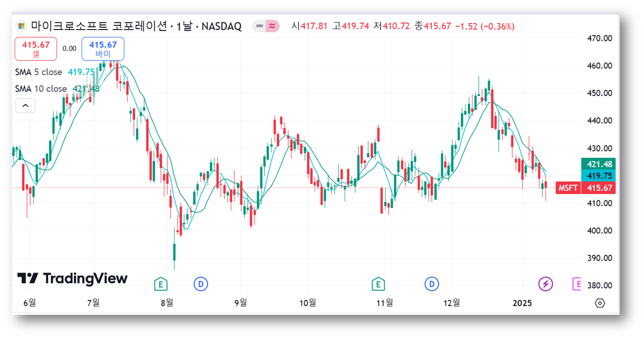This screenshot has width=644, height=339.
Task: Collapse the indicator legend with the chevron button
Action: (x=25, y=106)
